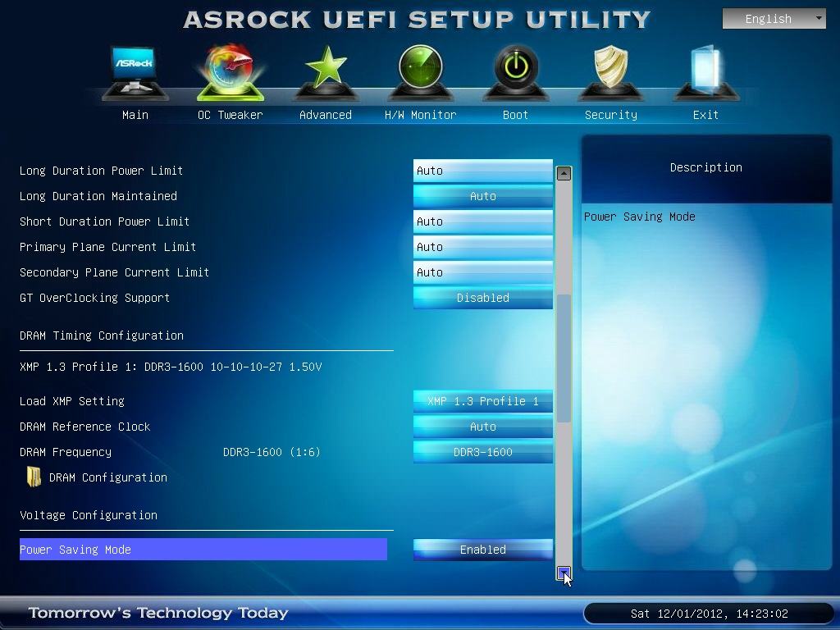Image resolution: width=840 pixels, height=630 pixels.
Task: Open the Long Duration Maintained Auto dropdown
Action: tap(482, 196)
